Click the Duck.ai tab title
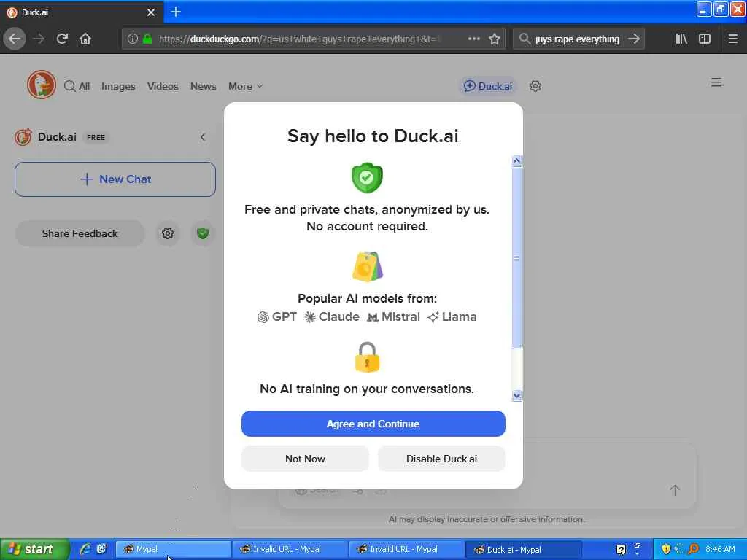The image size is (747, 560). pos(35,12)
